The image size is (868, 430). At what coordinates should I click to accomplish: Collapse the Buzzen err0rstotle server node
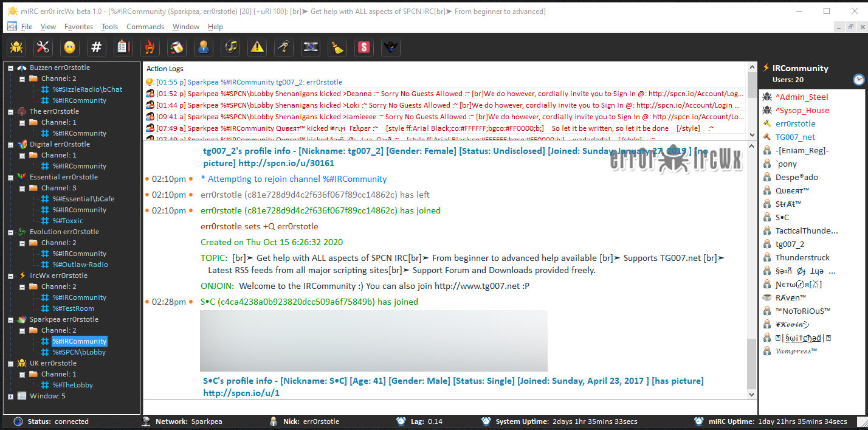click(x=10, y=68)
